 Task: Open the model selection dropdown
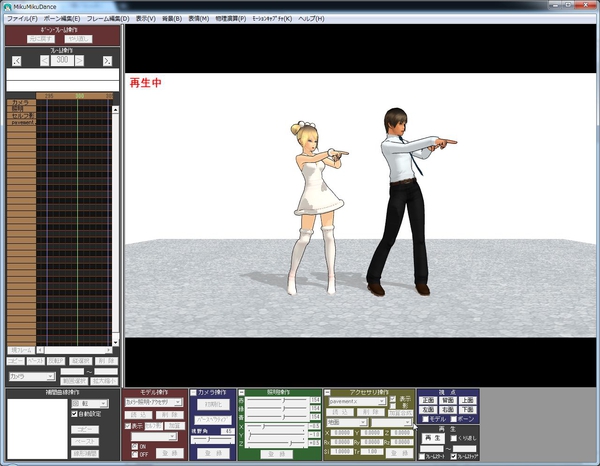pyautogui.click(x=154, y=402)
